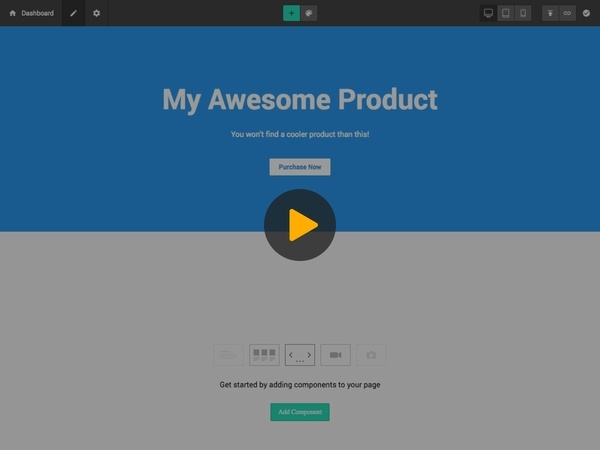Click "Get started by adding components" text
The height and width of the screenshot is (450, 600).
coord(300,385)
